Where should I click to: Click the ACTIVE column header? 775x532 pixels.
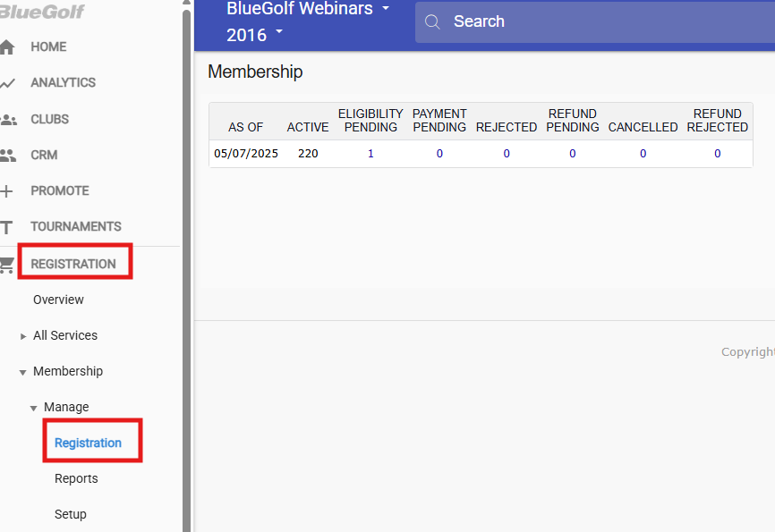(x=308, y=128)
